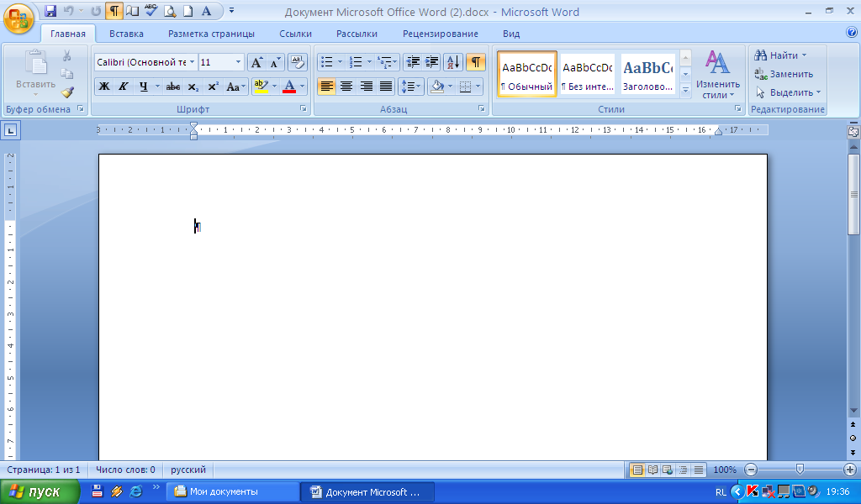Toggle italic К formatting
The height and width of the screenshot is (504, 861).
[x=124, y=87]
